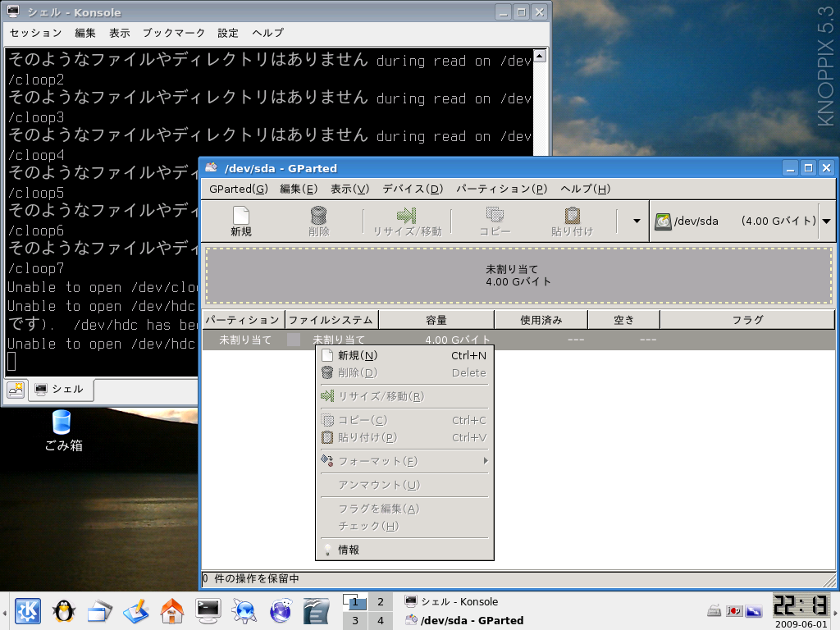The width and height of the screenshot is (840, 630).
Task: Click the display settings tray icon
Action: pyautogui.click(x=754, y=610)
